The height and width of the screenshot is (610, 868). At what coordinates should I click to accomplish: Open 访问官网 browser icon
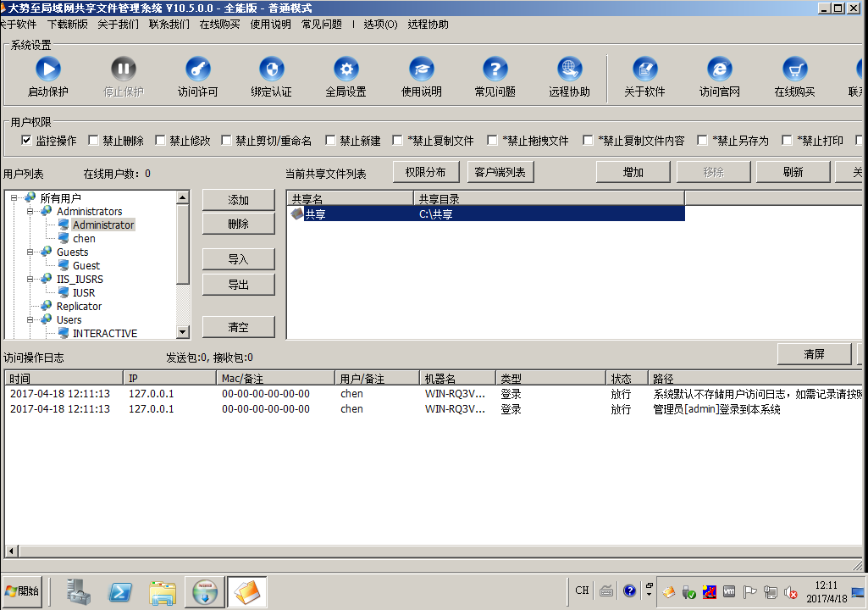coord(719,69)
